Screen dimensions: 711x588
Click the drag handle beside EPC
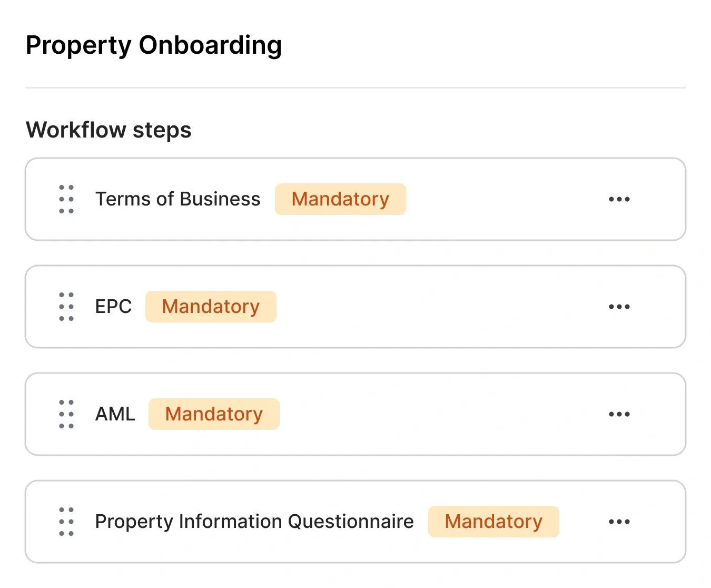(66, 306)
